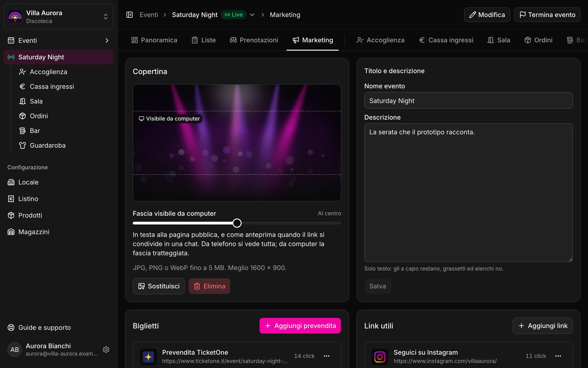Open the Saturday Night event dropdown chevron
Viewport: 588px width, 368px height.
(252, 15)
